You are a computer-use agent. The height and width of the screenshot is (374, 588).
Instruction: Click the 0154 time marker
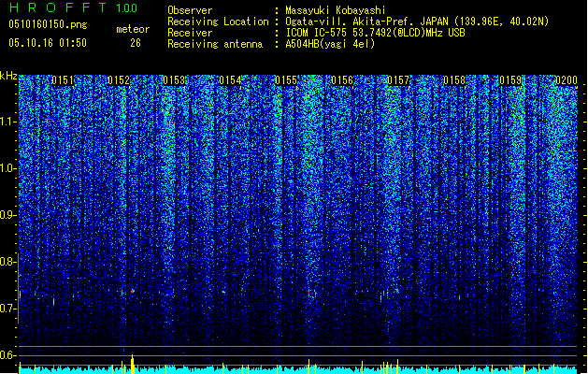click(x=230, y=80)
